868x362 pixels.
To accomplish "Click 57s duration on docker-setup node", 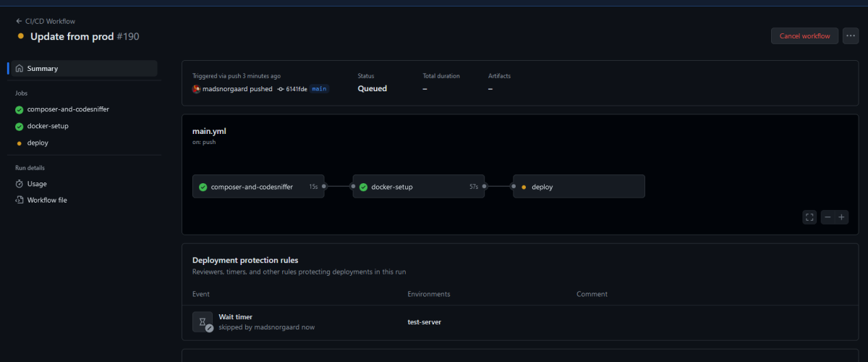I will [x=474, y=187].
